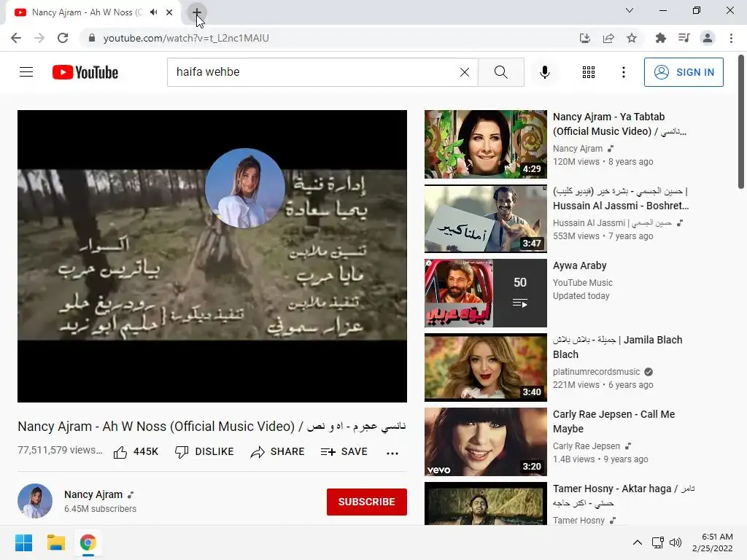The width and height of the screenshot is (747, 560).
Task: Open Windows Start menu
Action: (x=23, y=542)
